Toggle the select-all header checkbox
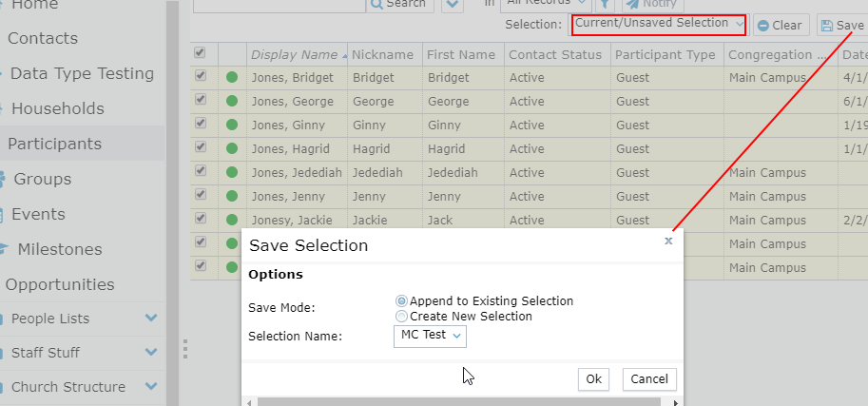This screenshot has width=868, height=406. pos(200,53)
